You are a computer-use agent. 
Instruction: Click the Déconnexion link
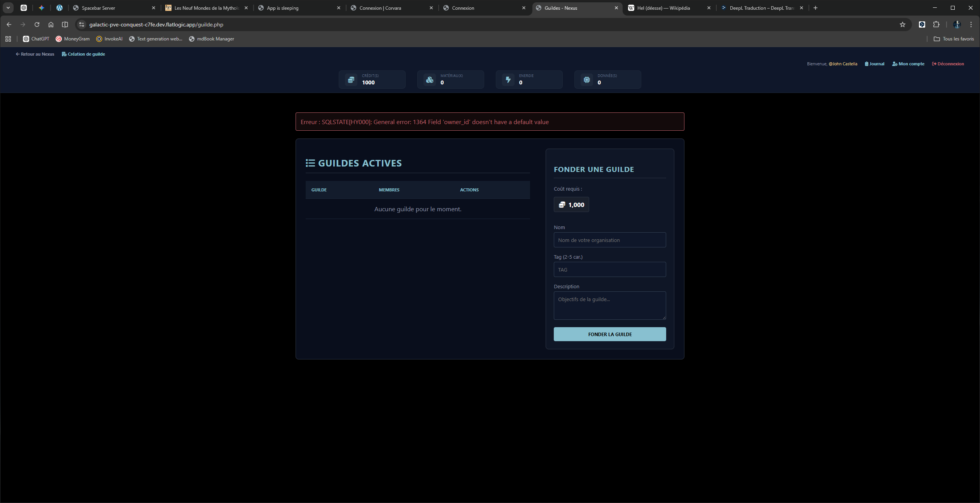click(x=948, y=64)
